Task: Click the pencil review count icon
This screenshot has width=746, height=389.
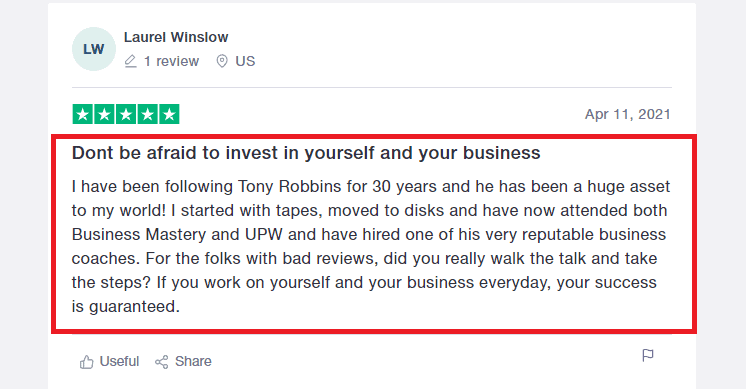Action: tap(130, 61)
